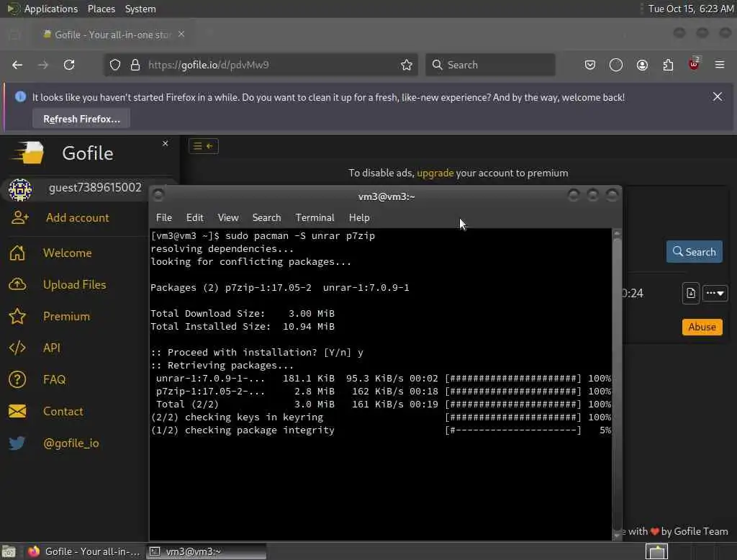Click the show desktop icon in taskbar

(x=9, y=551)
